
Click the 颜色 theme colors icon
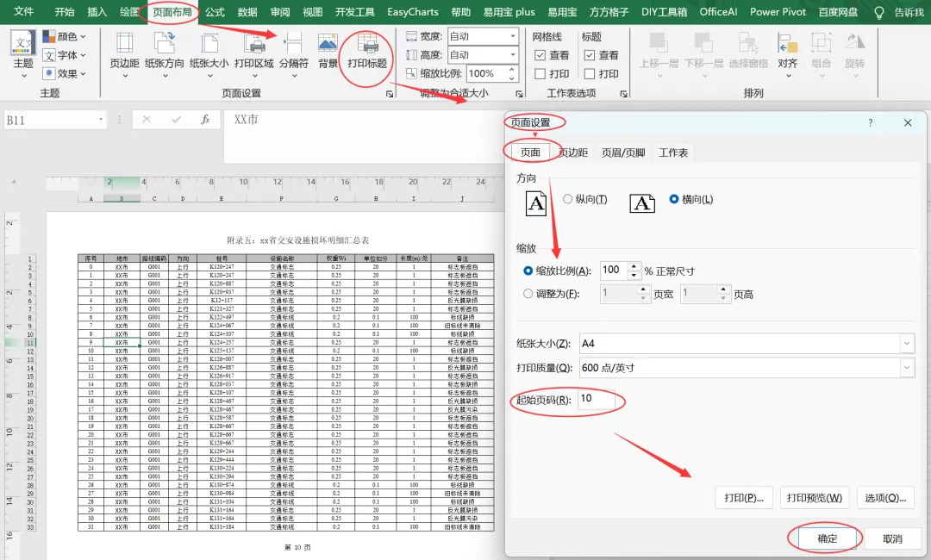pyautogui.click(x=48, y=37)
